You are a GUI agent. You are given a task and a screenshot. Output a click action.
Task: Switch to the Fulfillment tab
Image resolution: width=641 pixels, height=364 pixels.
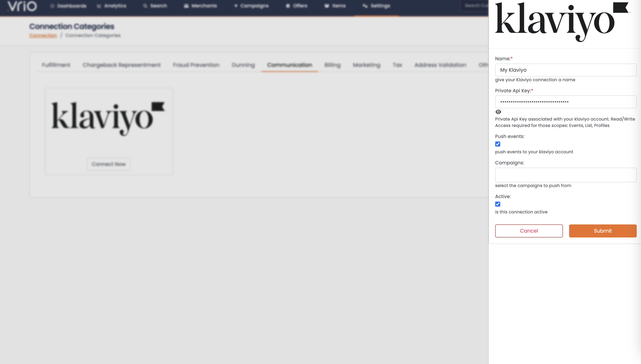click(x=56, y=65)
